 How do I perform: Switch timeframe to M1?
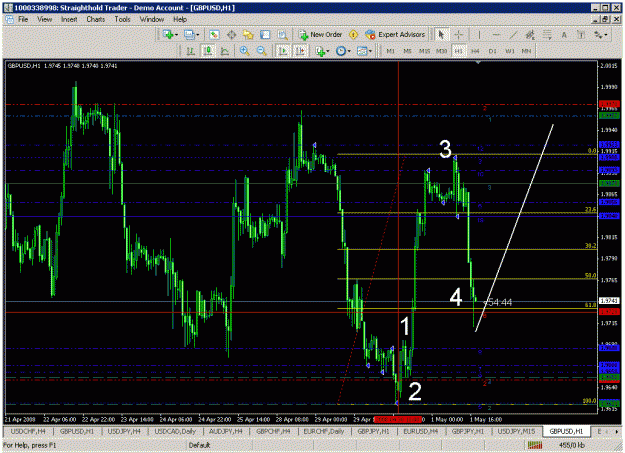click(x=391, y=51)
